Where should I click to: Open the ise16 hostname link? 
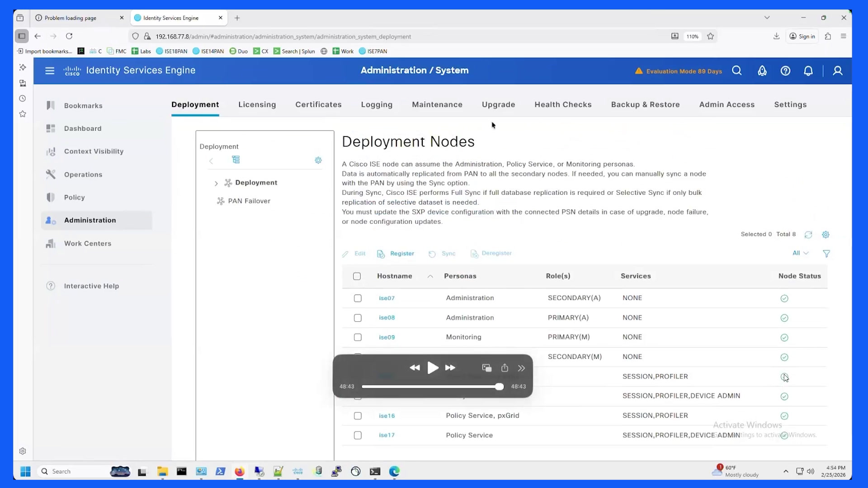pos(387,416)
